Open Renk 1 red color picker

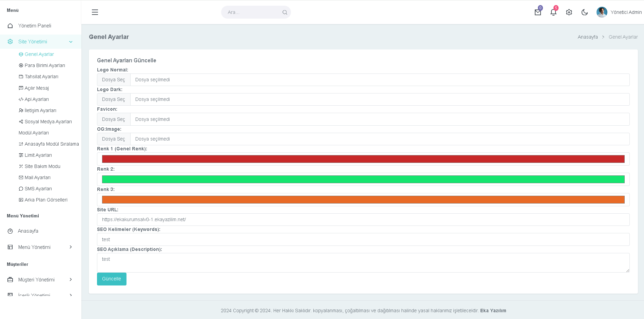[363, 159]
